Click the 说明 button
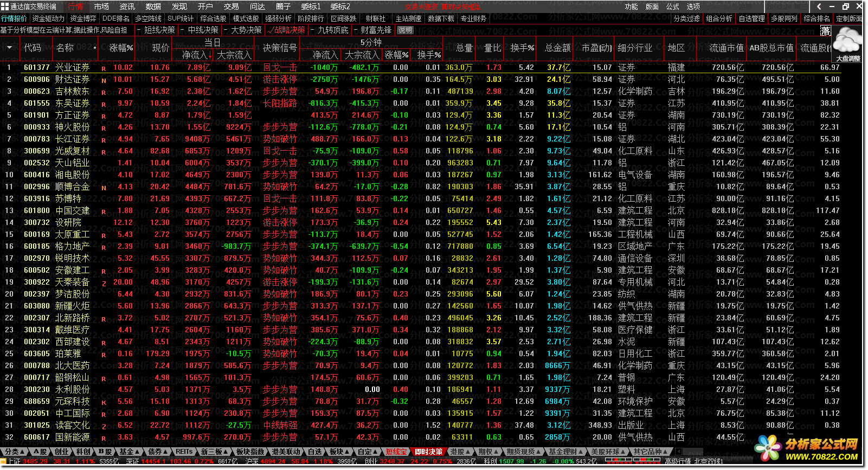Viewport: 868px width, 470px height. click(x=405, y=30)
